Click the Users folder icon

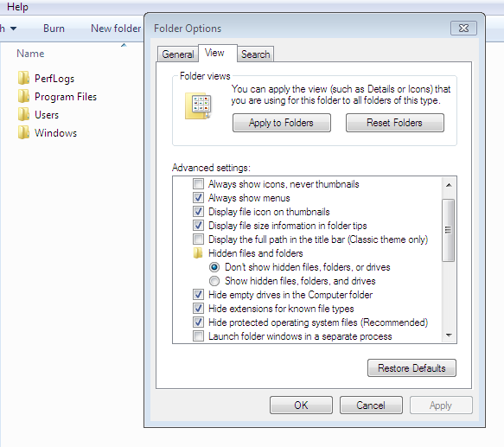(x=23, y=114)
